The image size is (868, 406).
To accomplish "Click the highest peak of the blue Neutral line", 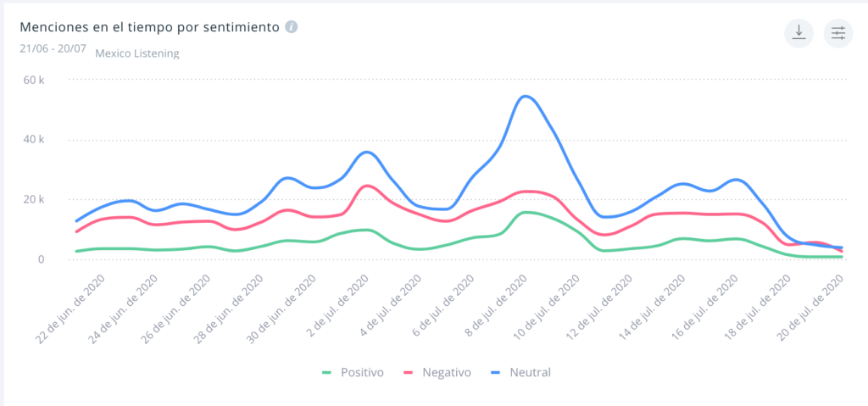I will tap(526, 96).
